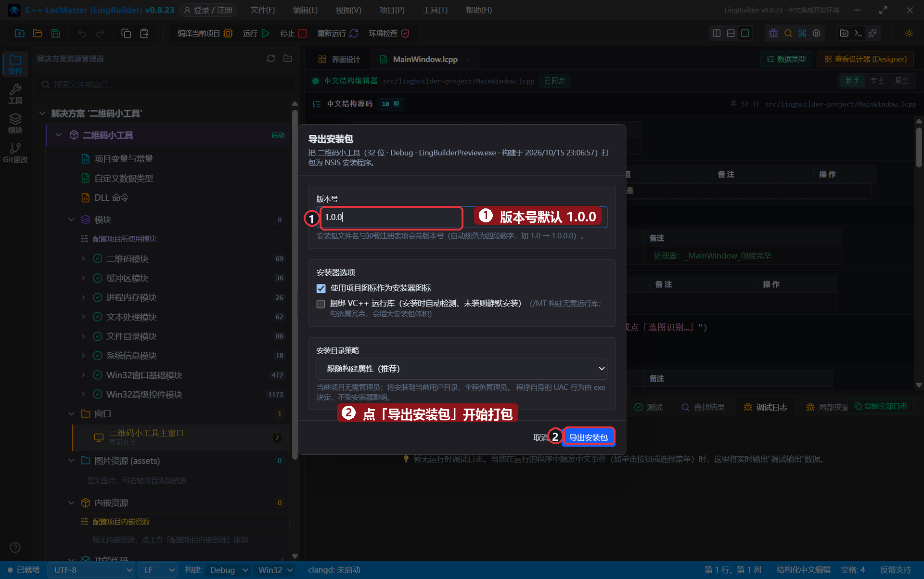Click the search files or windows box
This screenshot has height=579, width=924.
pos(166,84)
